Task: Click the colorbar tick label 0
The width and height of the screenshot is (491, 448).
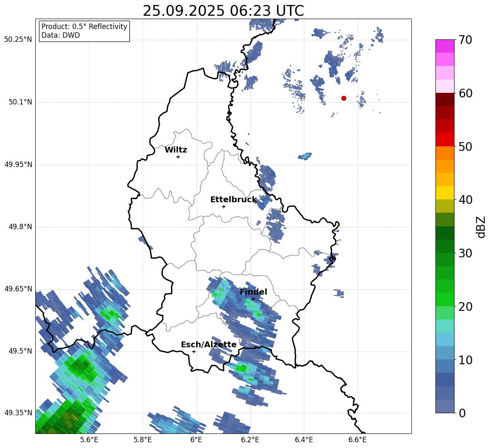Action: coord(462,413)
